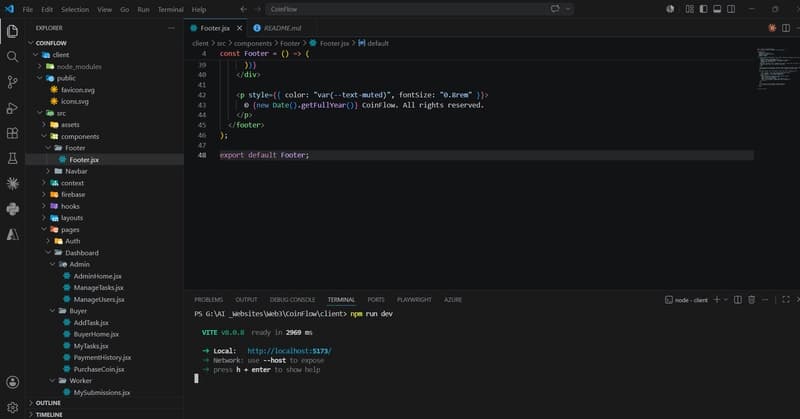800x419 pixels.
Task: Open the Run and Debug view
Action: (x=12, y=108)
